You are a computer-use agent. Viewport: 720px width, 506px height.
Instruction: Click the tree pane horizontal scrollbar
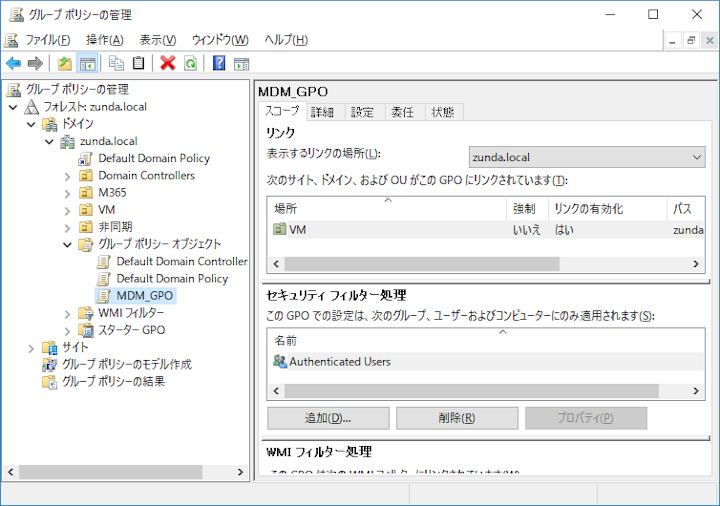coord(110,472)
